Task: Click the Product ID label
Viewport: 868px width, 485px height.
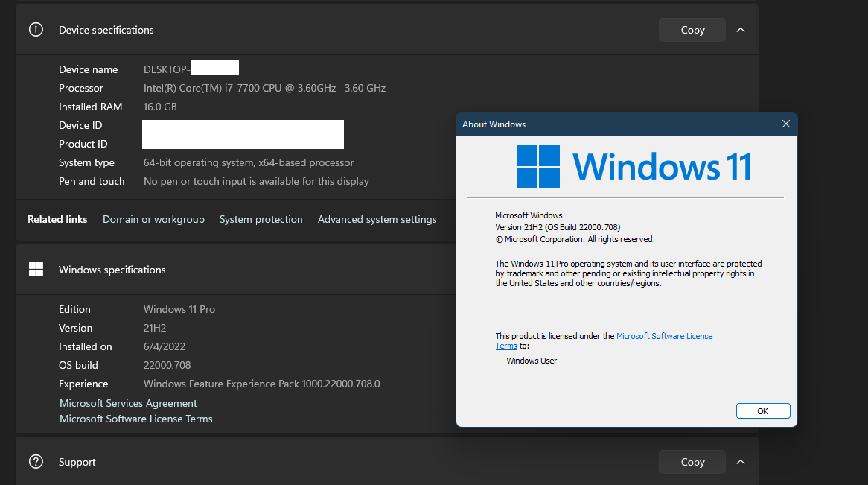Action: point(83,144)
